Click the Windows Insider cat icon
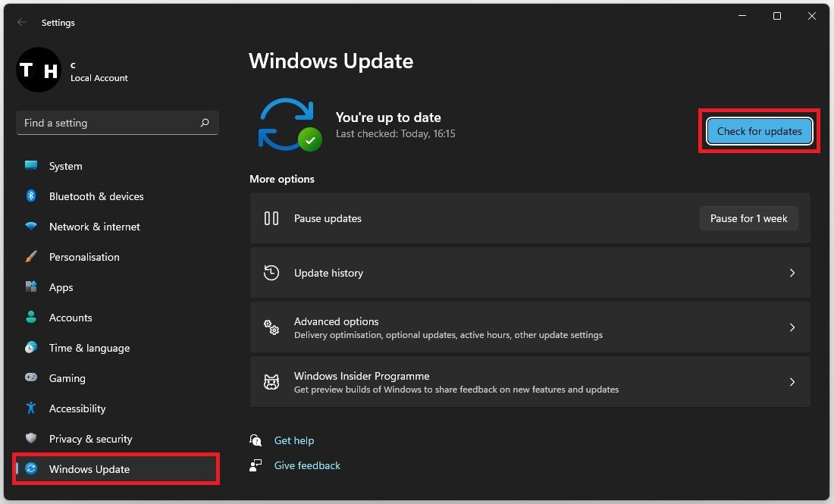The height and width of the screenshot is (504, 834). (271, 382)
